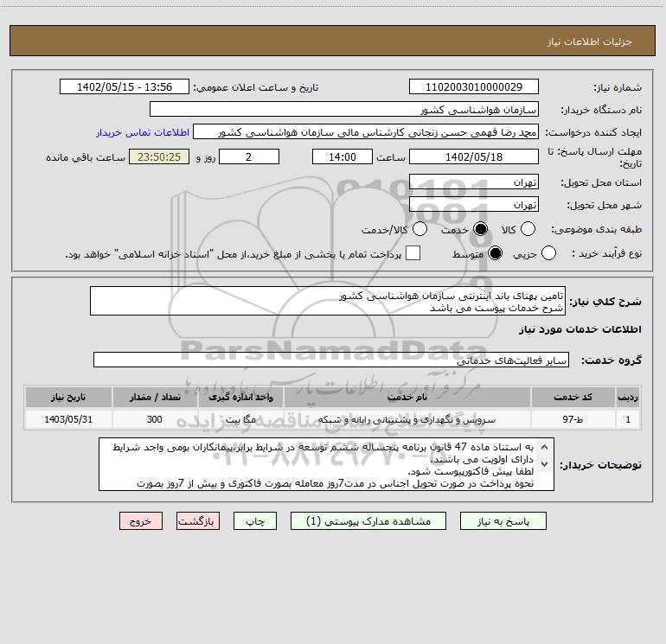Click the need number field 1102003010000029
Image resolution: width=666 pixels, height=644 pixels.
(x=474, y=86)
